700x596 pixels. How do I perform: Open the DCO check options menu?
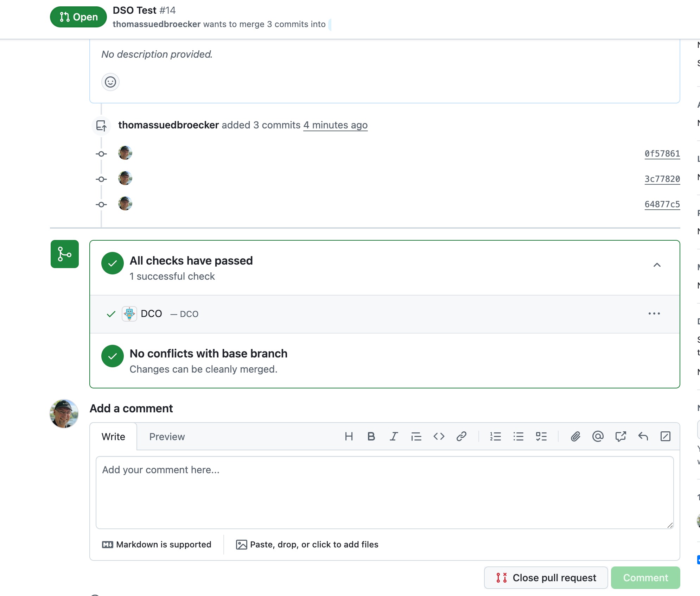point(654,313)
